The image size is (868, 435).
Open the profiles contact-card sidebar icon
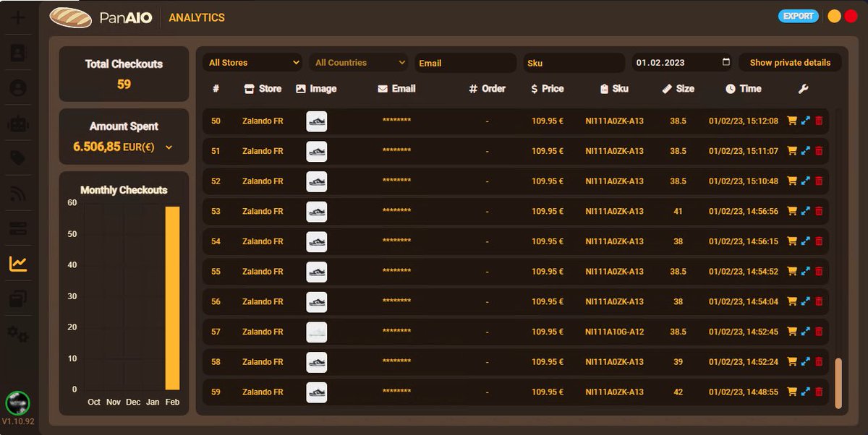(x=18, y=53)
